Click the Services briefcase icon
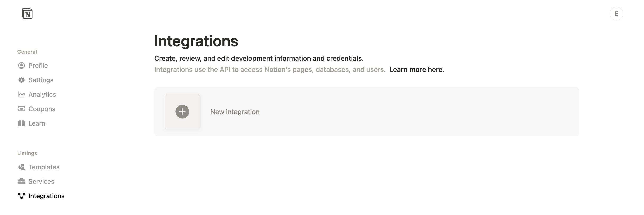644x215 pixels. [22, 181]
